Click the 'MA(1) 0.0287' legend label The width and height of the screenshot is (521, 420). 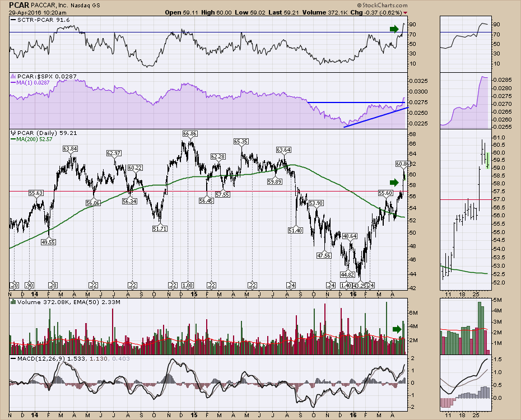[32, 82]
